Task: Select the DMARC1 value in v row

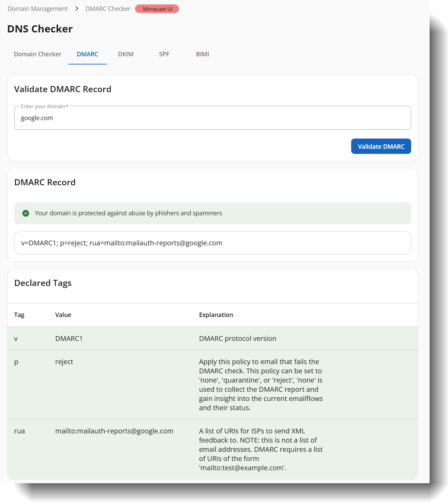Action: coord(69,339)
